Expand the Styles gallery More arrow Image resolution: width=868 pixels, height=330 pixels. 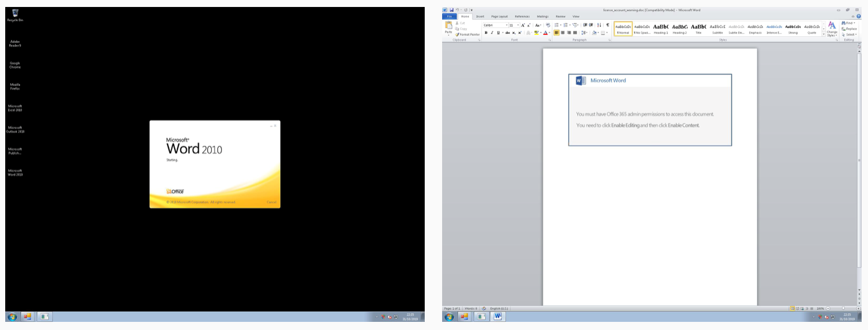[824, 34]
